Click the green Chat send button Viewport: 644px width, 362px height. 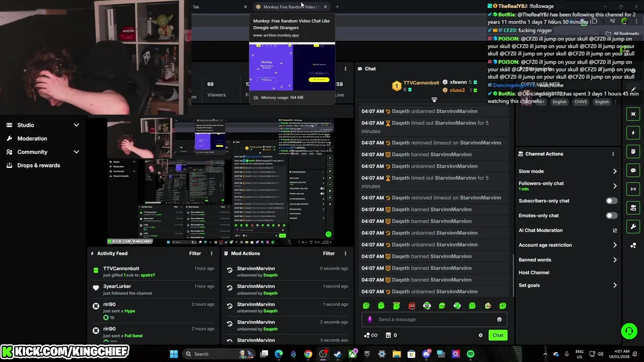498,335
